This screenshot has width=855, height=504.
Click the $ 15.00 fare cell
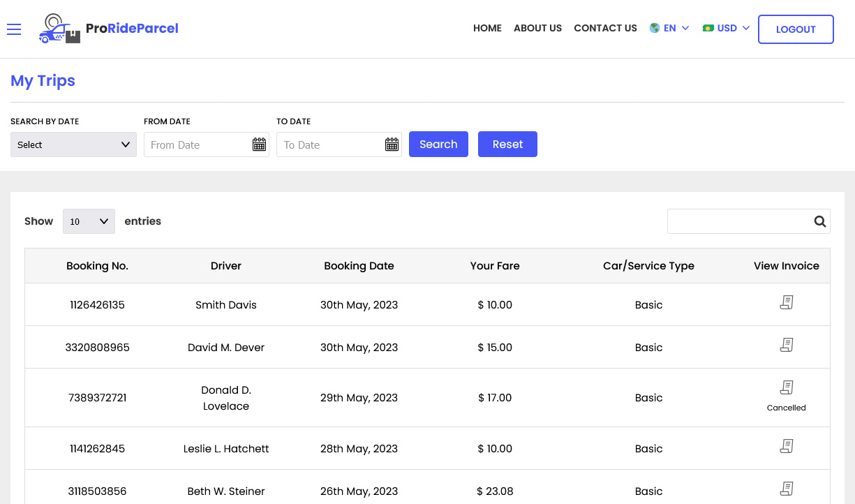[495, 348]
